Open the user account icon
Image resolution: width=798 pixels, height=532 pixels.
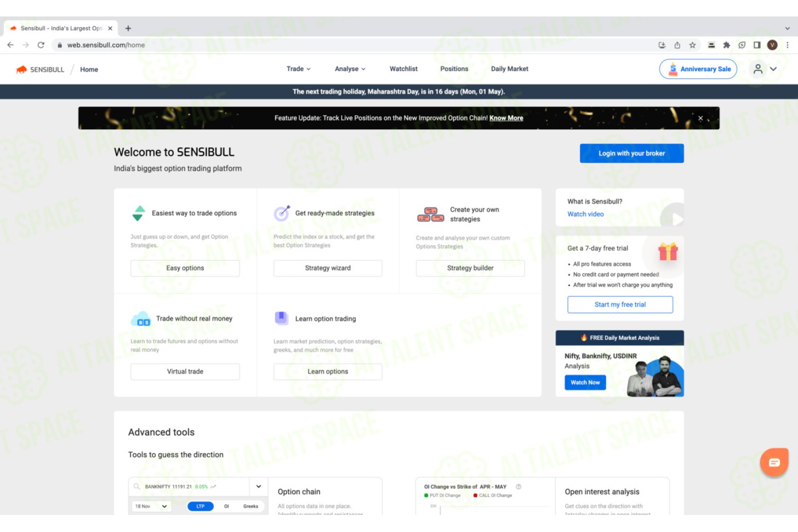click(x=758, y=69)
